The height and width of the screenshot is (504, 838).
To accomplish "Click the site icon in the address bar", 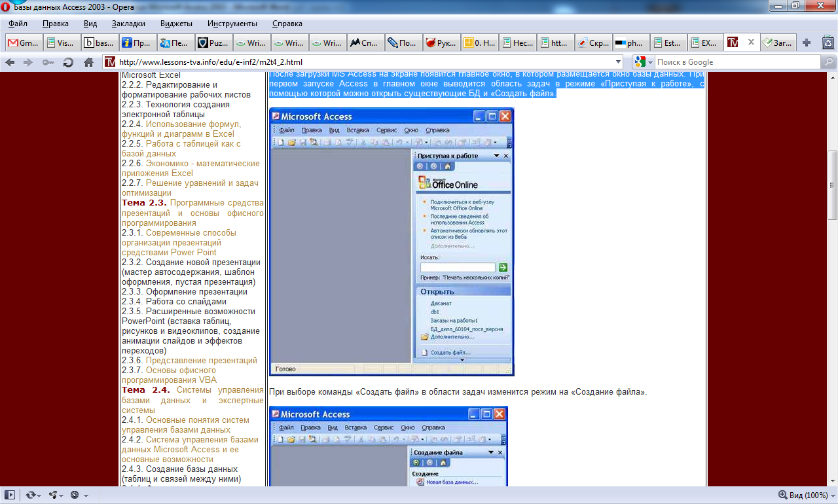I will (x=110, y=62).
